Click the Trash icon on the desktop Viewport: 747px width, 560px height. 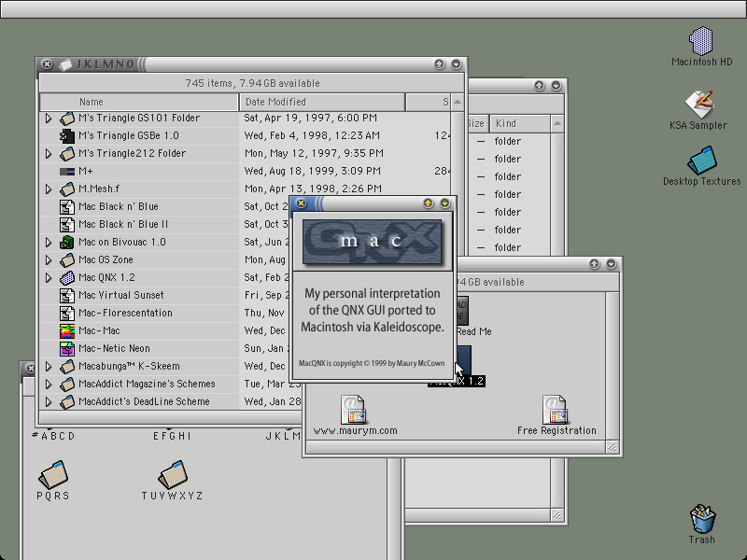point(702,519)
